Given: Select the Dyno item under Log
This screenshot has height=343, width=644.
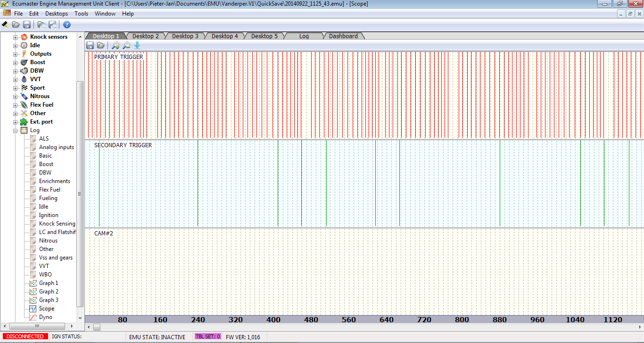Looking at the screenshot, I should click(x=46, y=317).
